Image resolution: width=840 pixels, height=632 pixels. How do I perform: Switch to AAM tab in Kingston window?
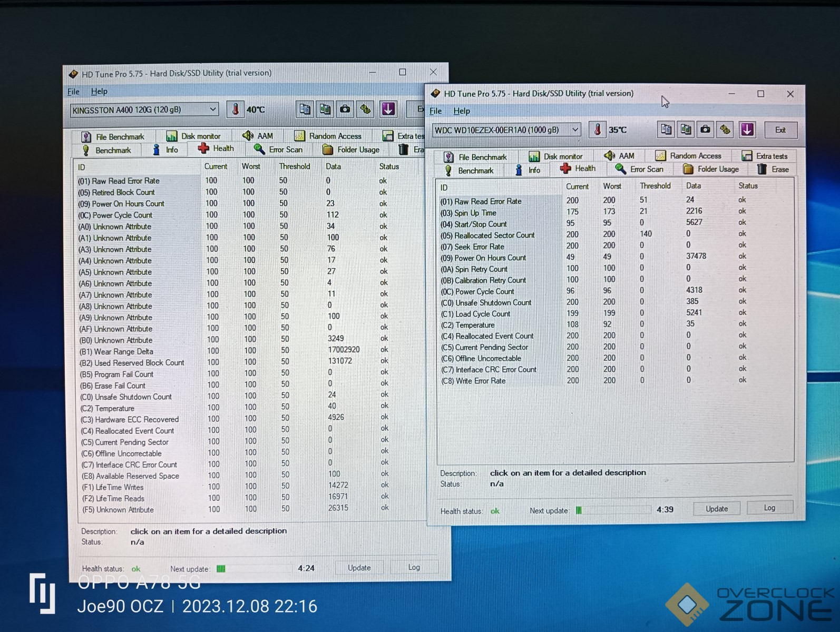tap(258, 136)
